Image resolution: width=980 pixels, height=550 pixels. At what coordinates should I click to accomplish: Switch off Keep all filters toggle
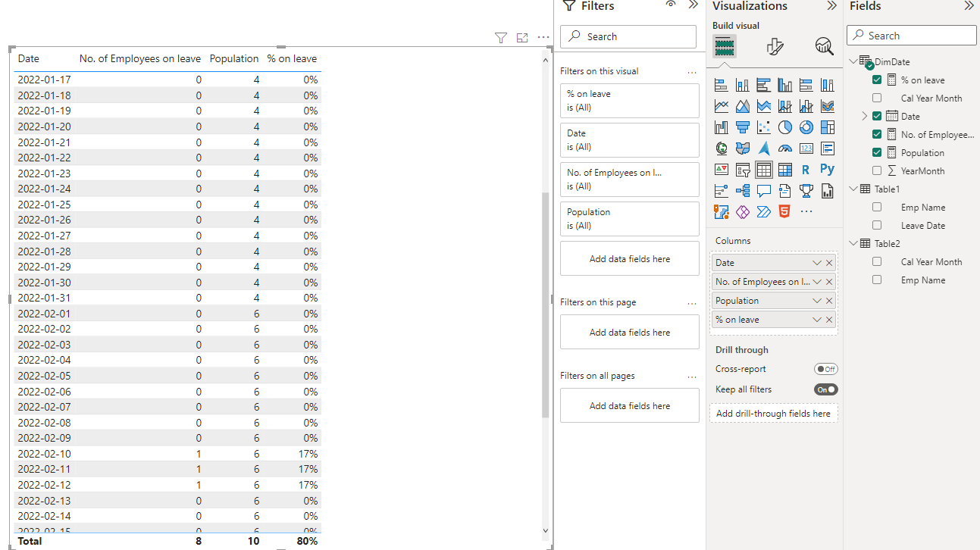point(825,389)
